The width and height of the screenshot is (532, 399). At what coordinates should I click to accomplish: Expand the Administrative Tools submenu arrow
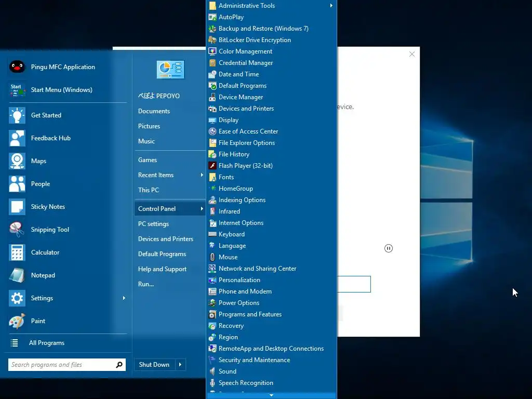pos(331,5)
